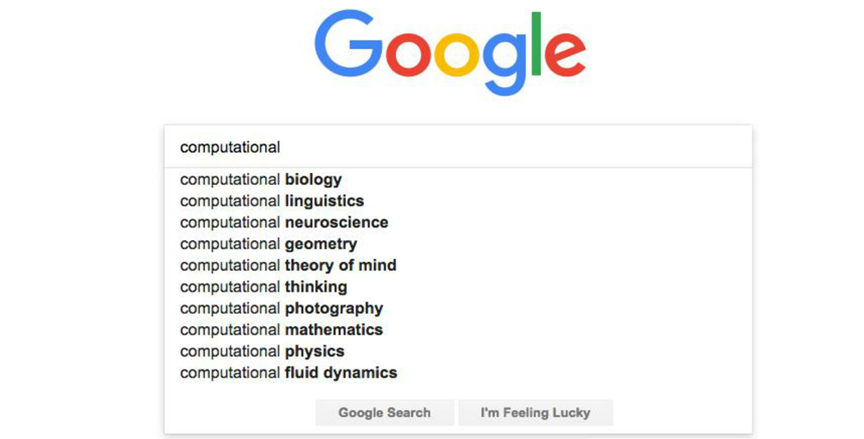This screenshot has width=864, height=439.
Task: Select the 'computational biology' suggestion
Action: coord(261,180)
